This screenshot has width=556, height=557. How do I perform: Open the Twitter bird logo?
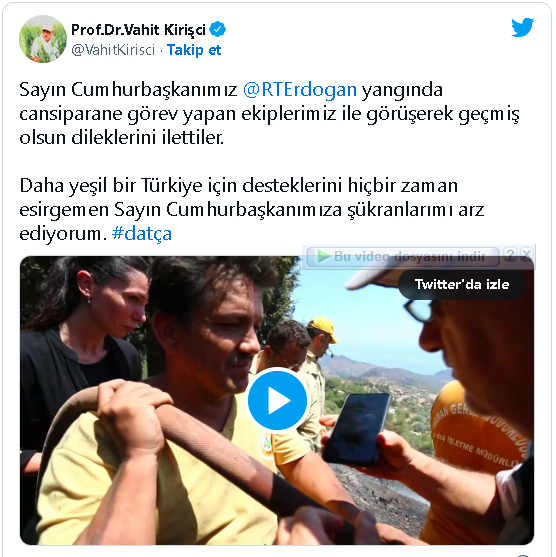coord(522,27)
